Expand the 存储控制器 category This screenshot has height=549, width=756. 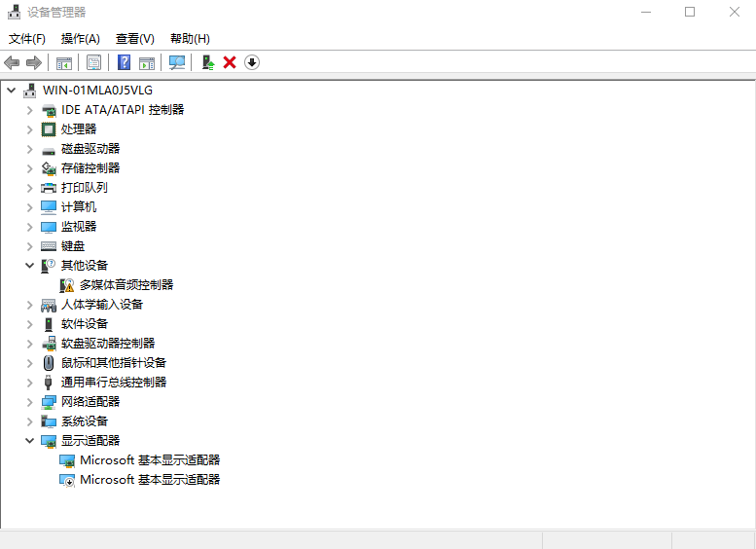(30, 168)
